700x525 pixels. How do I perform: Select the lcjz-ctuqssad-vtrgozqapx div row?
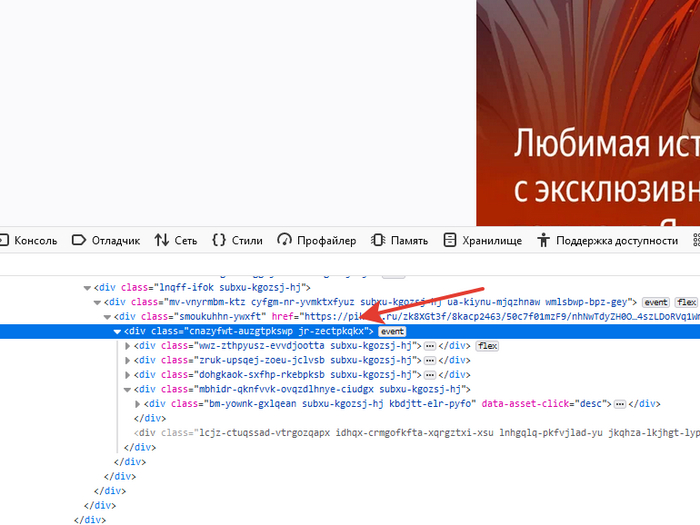pos(350,433)
